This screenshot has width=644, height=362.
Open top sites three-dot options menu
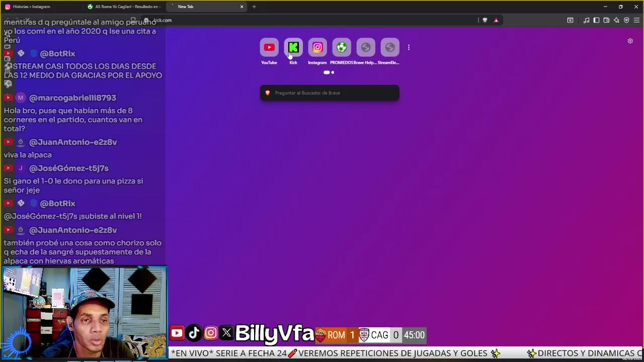(x=409, y=47)
